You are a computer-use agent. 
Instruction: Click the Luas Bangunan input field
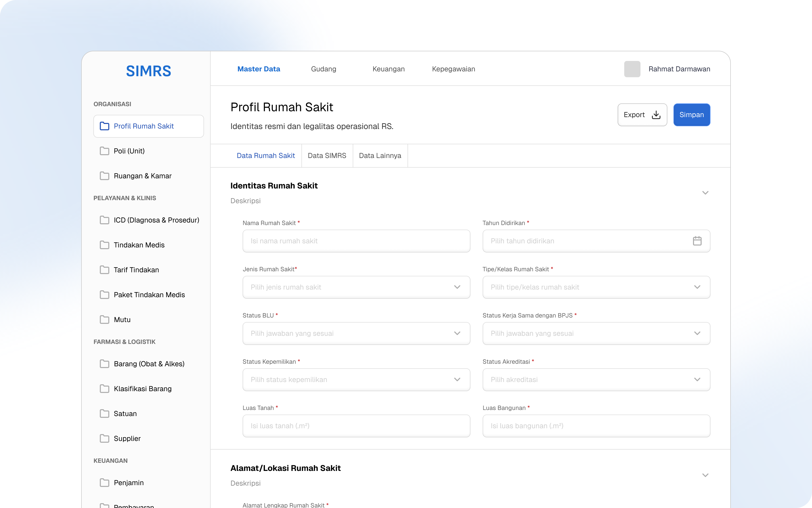596,426
